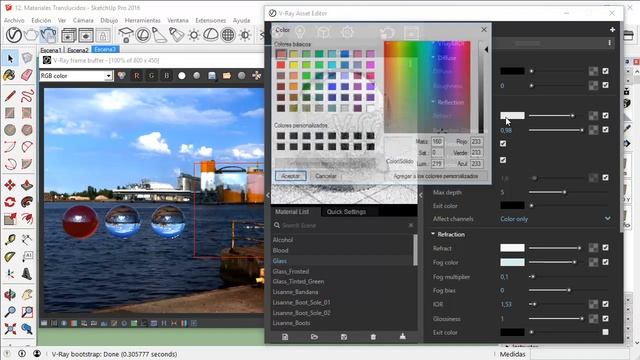Click the Rojo value field
The width and height of the screenshot is (640, 360).
[x=476, y=142]
